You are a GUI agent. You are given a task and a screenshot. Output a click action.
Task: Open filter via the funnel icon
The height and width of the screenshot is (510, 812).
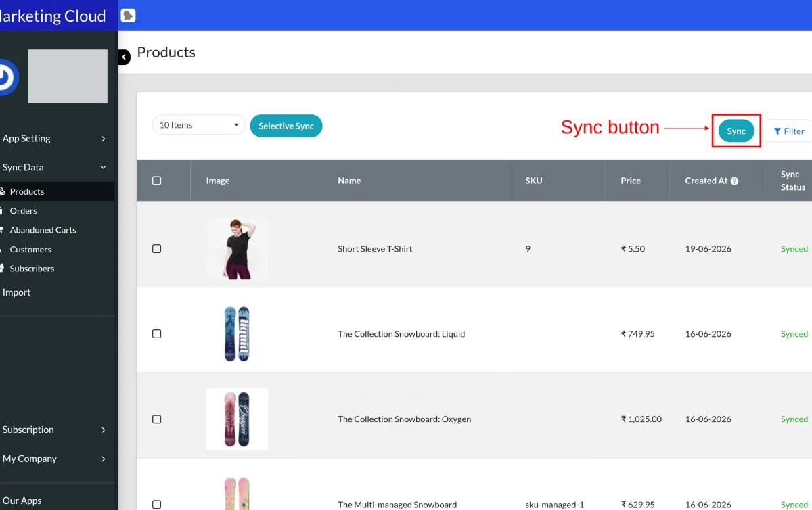click(777, 131)
